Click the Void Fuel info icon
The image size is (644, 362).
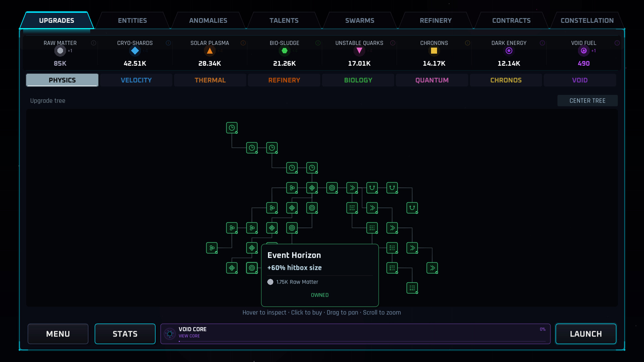pyautogui.click(x=617, y=43)
